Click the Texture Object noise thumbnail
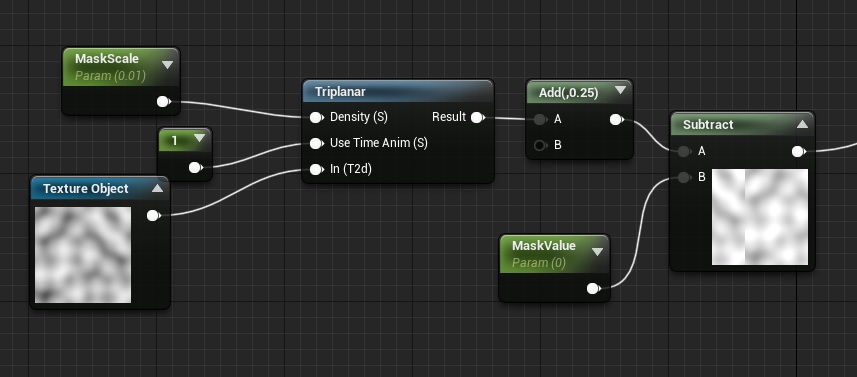Viewport: 857px width, 377px height. tap(83, 255)
